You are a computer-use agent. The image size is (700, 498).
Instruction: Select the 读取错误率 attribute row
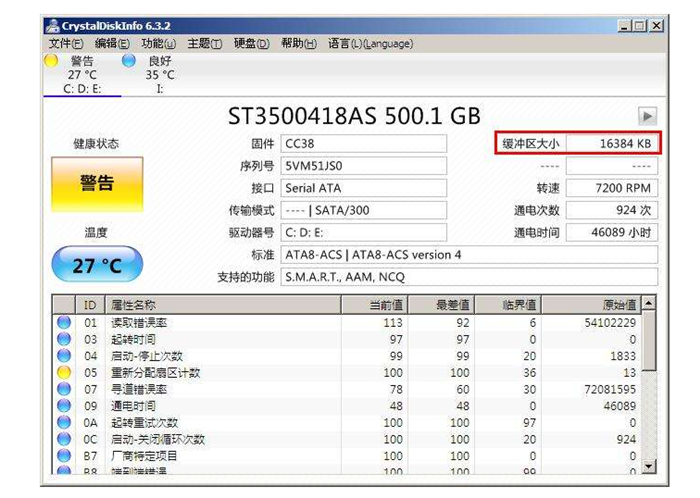347,322
